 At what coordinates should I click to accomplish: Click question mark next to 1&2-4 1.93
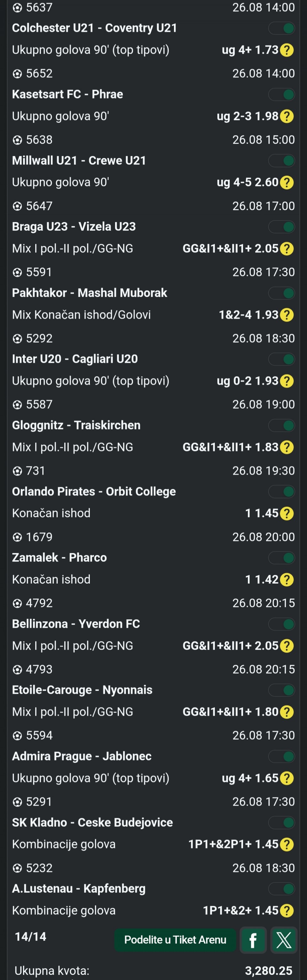coord(287,315)
